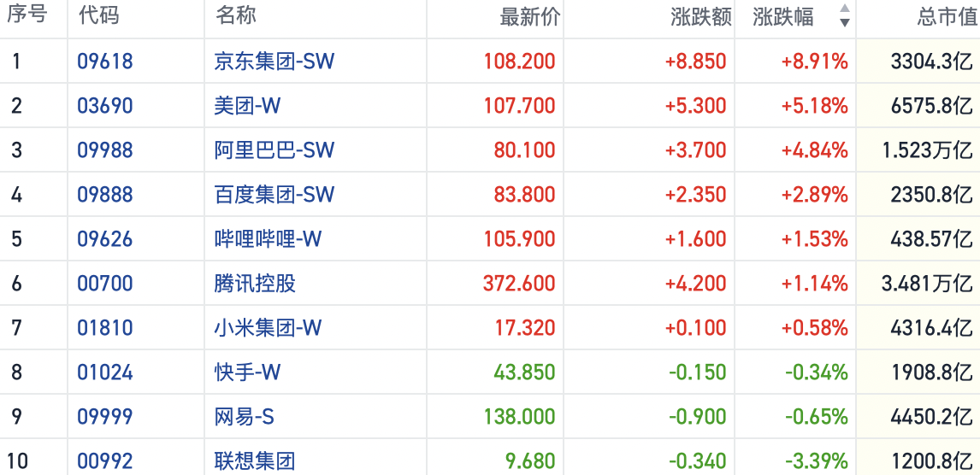This screenshot has height=475, width=980.
Task: Open 百度集团-SW stock page
Action: click(275, 195)
